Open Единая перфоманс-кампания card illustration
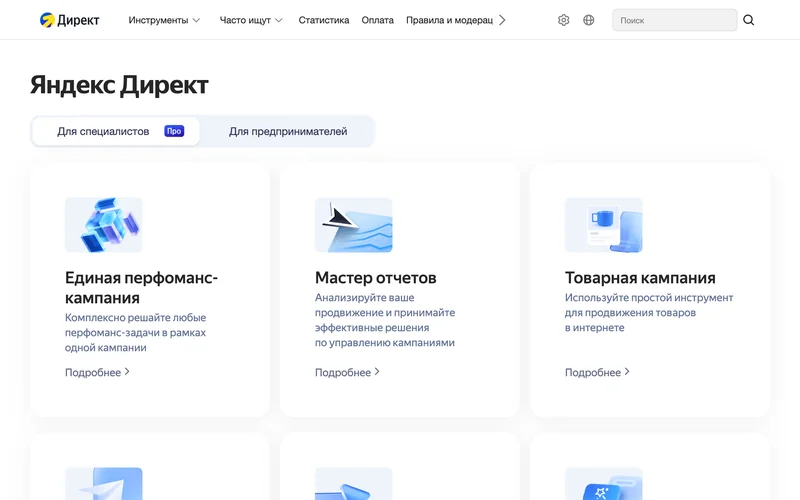 [x=104, y=225]
